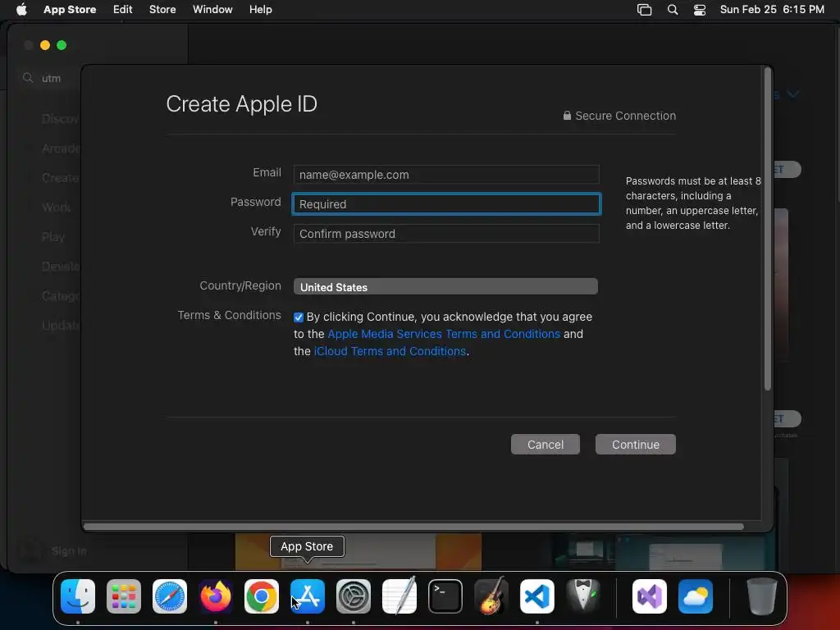Image resolution: width=840 pixels, height=630 pixels.
Task: Minimize the App Store window with yellow button
Action: [x=45, y=46]
